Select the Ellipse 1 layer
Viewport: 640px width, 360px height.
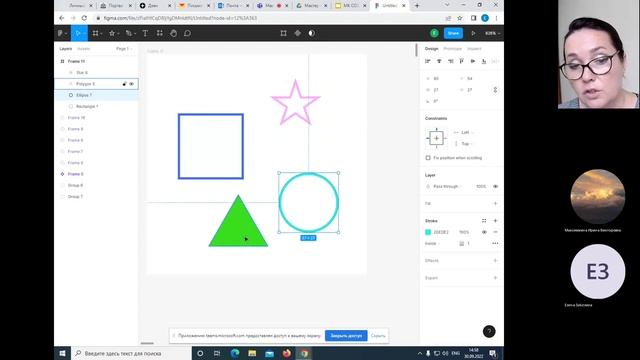[x=97, y=95]
